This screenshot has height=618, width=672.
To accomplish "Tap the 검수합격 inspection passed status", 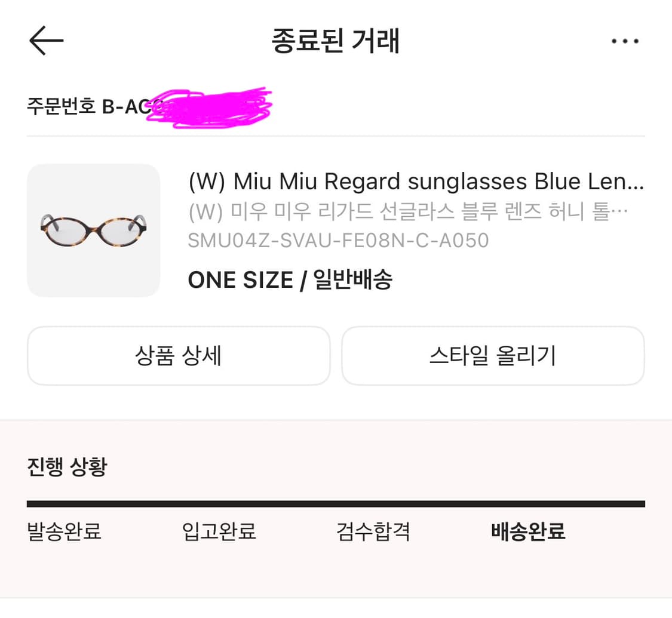I will pyautogui.click(x=373, y=532).
